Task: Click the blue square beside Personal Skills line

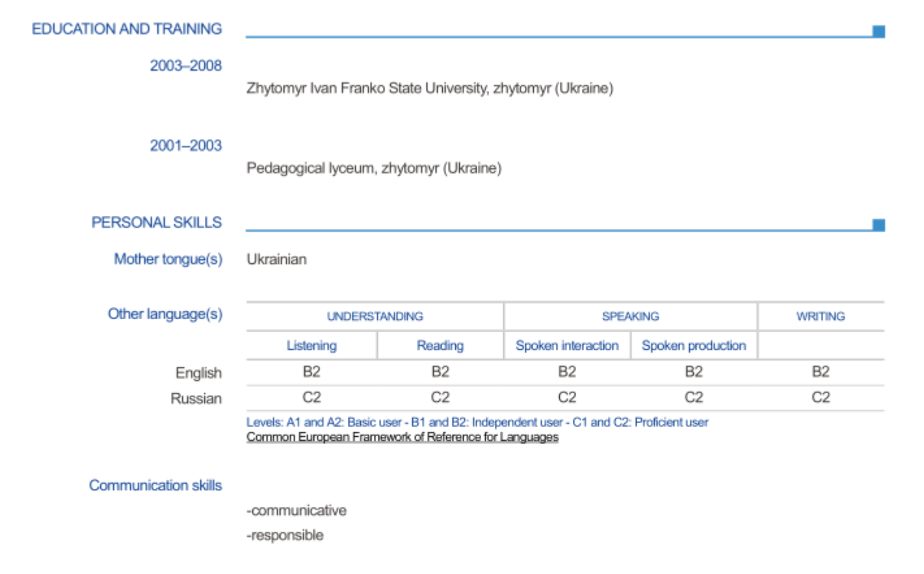Action: [878, 225]
